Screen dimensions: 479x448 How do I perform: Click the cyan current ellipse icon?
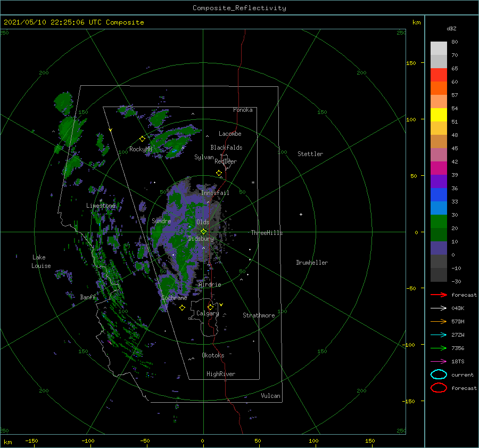tap(439, 374)
